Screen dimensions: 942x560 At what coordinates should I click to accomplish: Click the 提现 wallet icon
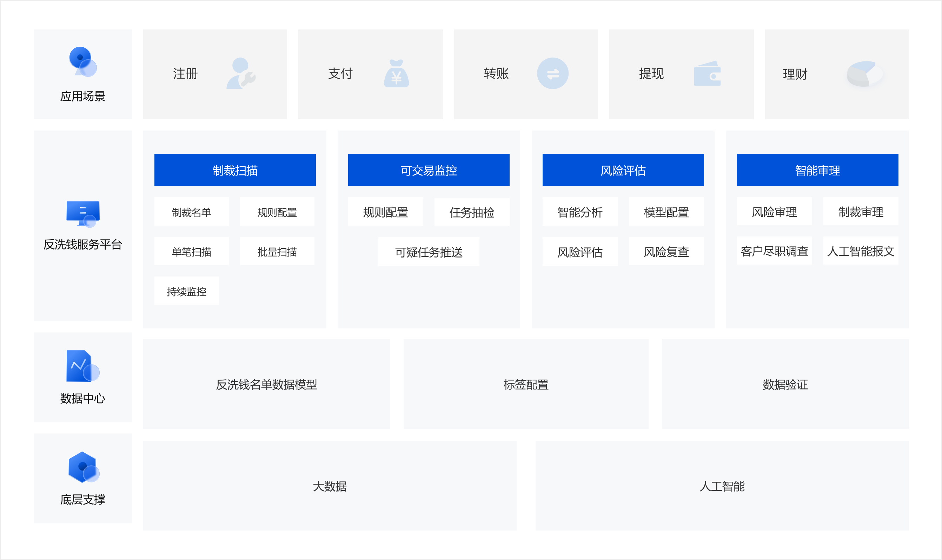click(x=707, y=74)
